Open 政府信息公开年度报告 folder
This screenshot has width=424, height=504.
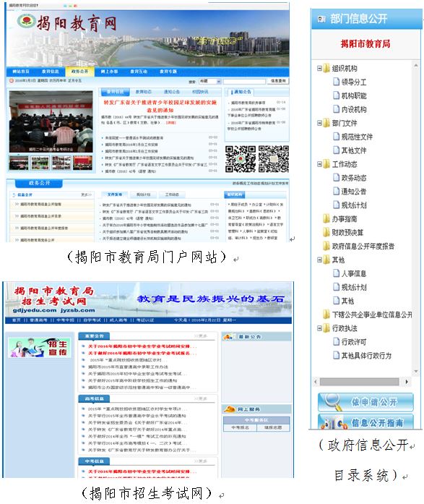[359, 246]
